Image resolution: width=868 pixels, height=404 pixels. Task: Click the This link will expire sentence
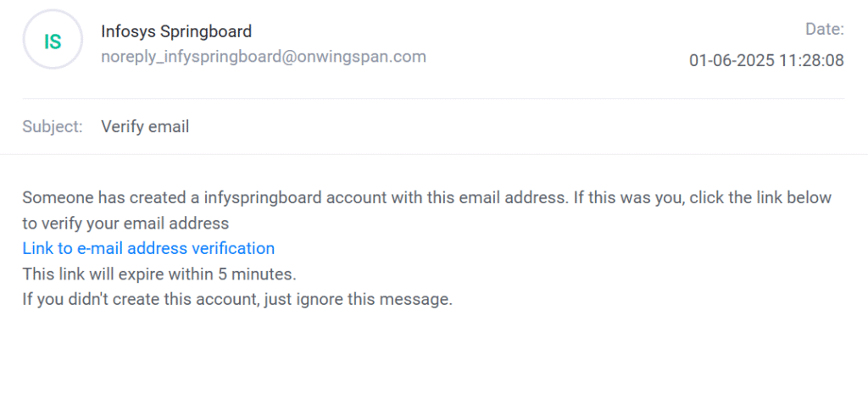point(160,274)
